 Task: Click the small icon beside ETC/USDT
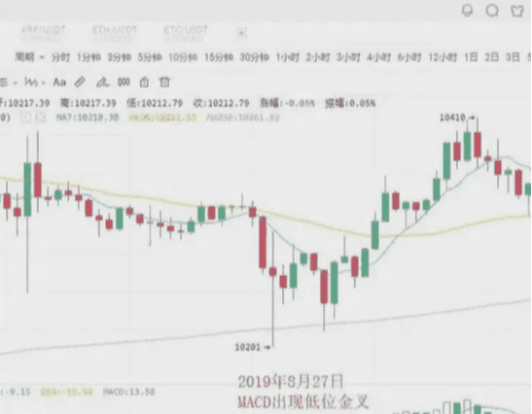[241, 33]
